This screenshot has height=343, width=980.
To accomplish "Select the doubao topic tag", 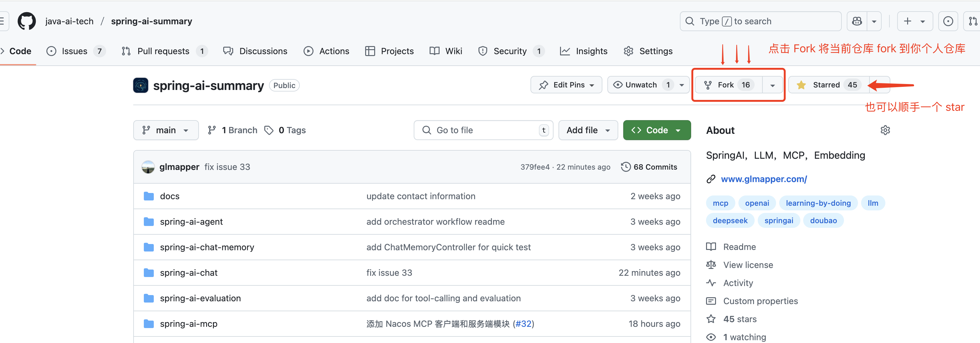I will (x=823, y=221).
